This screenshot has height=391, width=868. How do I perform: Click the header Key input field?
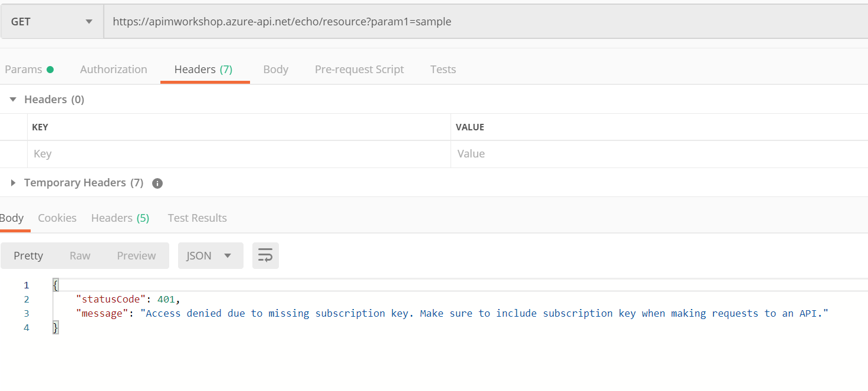(236, 154)
